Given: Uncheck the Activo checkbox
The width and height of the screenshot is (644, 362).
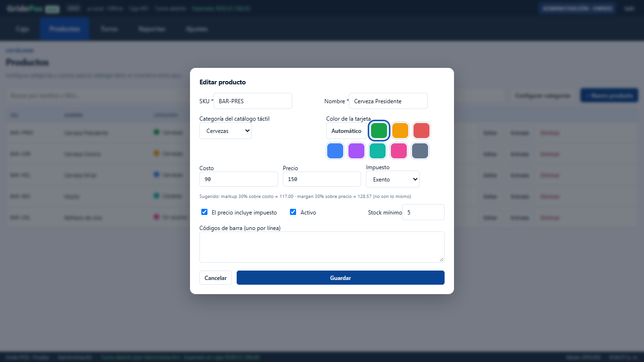Looking at the screenshot, I should (293, 212).
